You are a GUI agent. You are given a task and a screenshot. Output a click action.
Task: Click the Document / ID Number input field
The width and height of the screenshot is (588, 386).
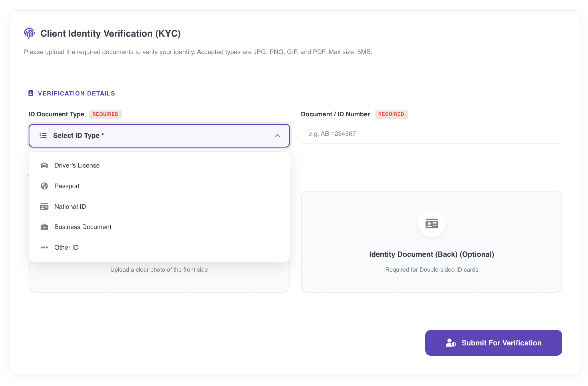click(x=432, y=134)
